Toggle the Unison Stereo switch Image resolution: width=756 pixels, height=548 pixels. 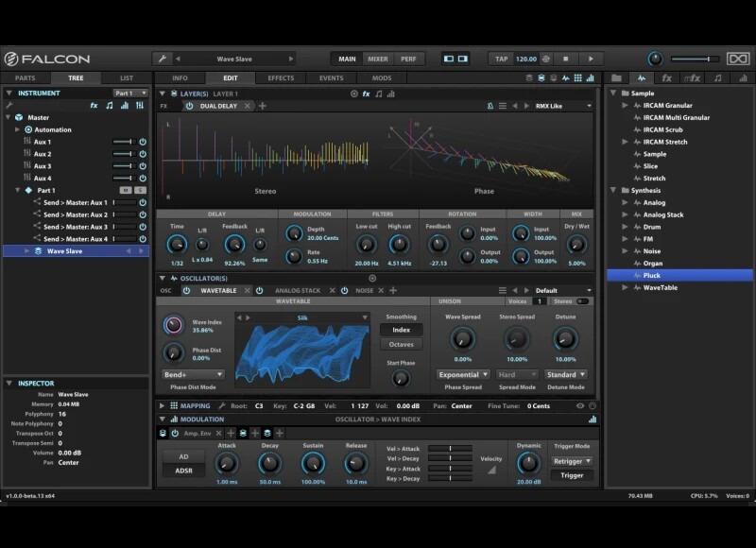[x=582, y=301]
